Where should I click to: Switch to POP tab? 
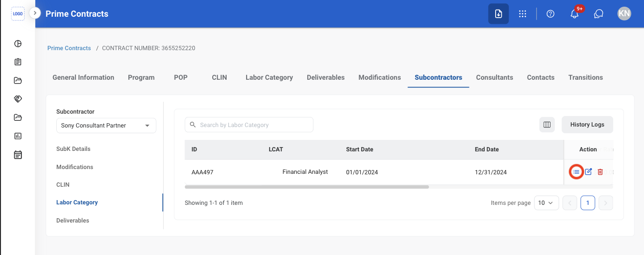181,77
